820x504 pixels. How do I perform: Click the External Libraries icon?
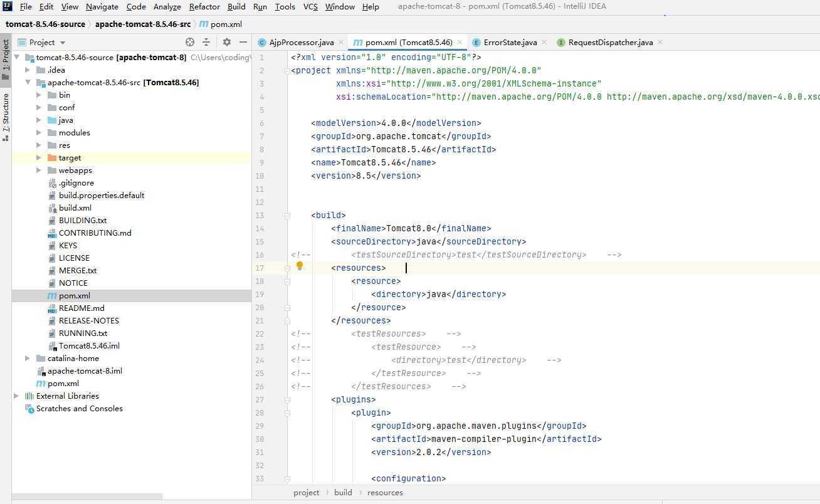point(29,396)
